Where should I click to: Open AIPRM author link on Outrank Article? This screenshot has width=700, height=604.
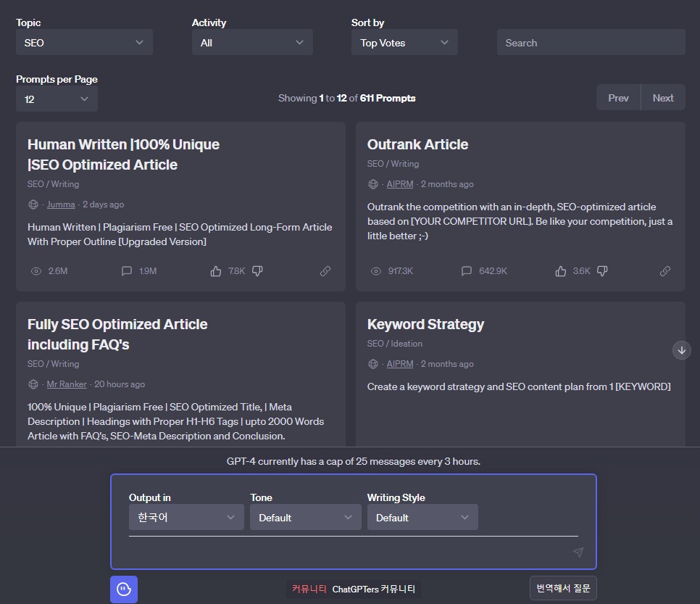point(399,184)
